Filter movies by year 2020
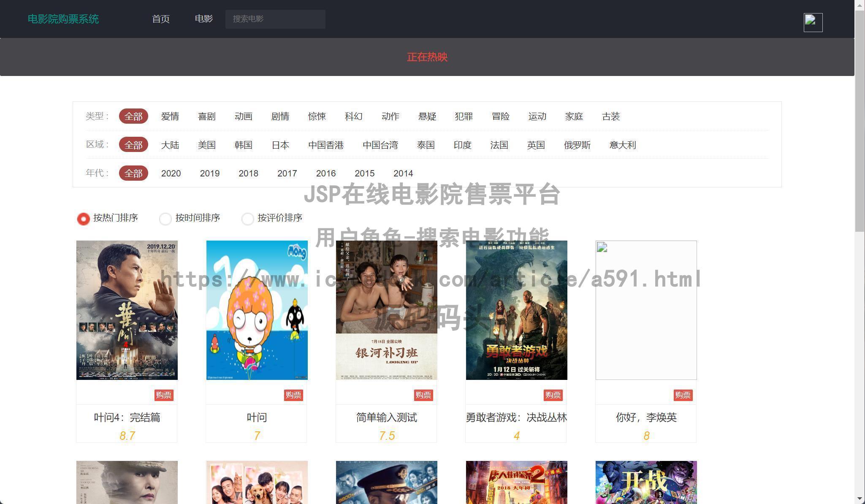865x504 pixels. pyautogui.click(x=171, y=173)
